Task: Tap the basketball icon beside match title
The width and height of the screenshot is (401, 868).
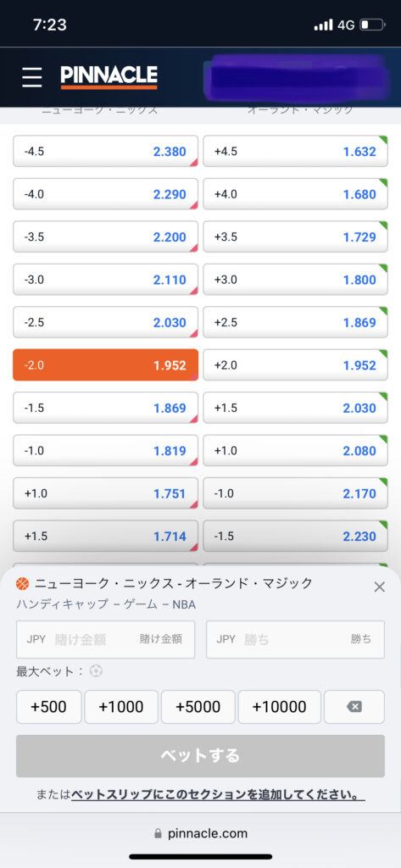Action: click(23, 583)
